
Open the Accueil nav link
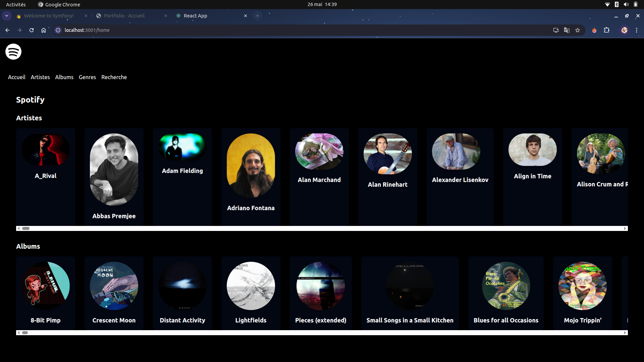click(17, 77)
